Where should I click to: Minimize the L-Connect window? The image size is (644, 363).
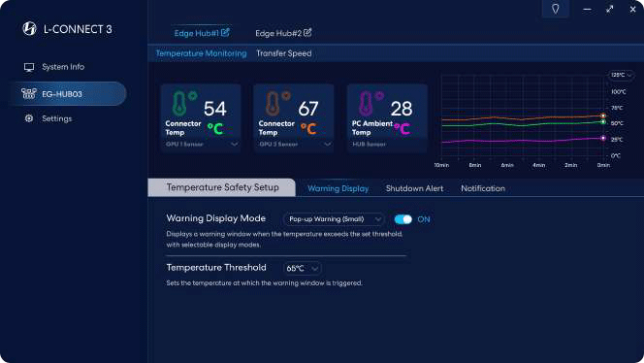tap(587, 9)
